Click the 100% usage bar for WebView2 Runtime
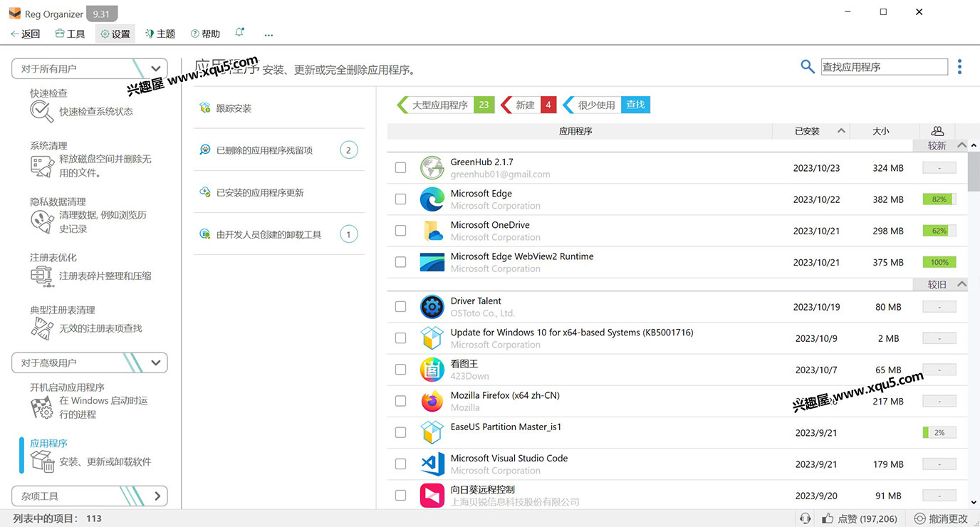 coord(939,262)
